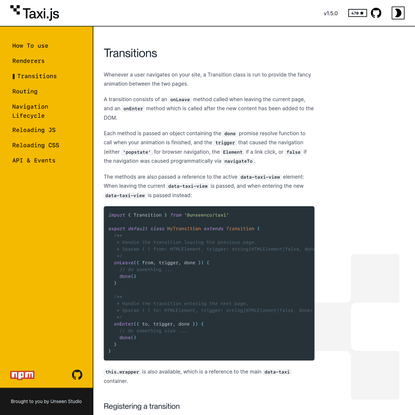415x415 pixels.
Task: Open the Renderers sidebar item
Action: [28, 61]
